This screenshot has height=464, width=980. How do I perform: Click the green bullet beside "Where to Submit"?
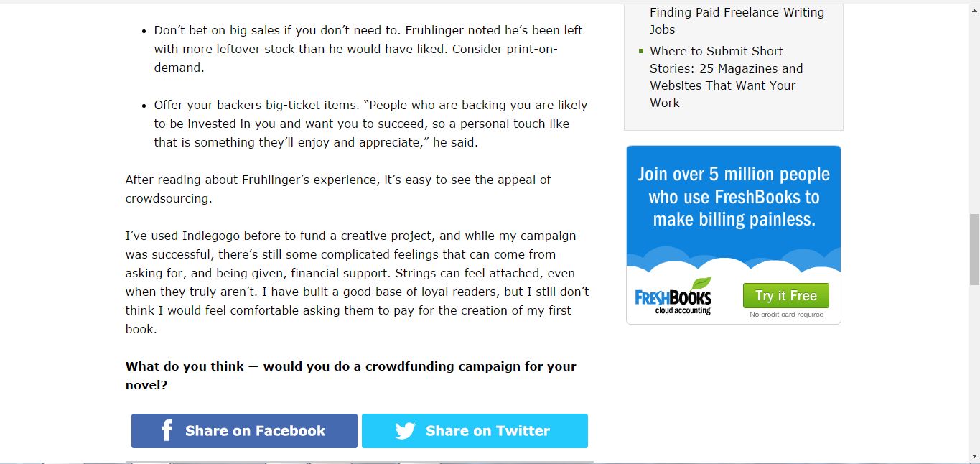pos(641,51)
